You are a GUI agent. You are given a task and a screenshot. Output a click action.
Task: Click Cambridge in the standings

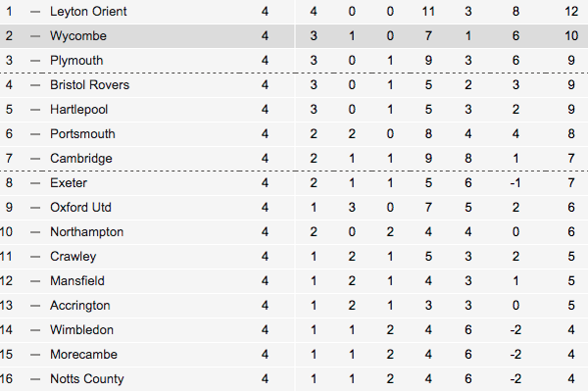click(81, 159)
